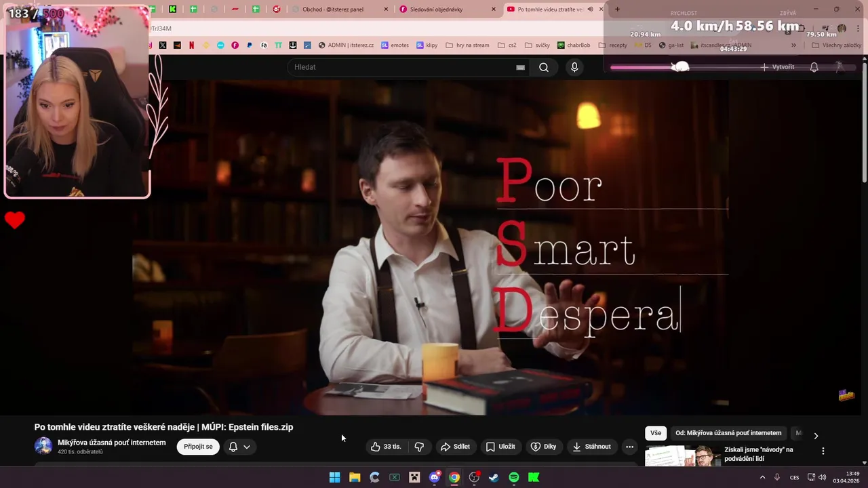Open Chrome profile avatar
Screen dimensions: 868x488
click(842, 28)
